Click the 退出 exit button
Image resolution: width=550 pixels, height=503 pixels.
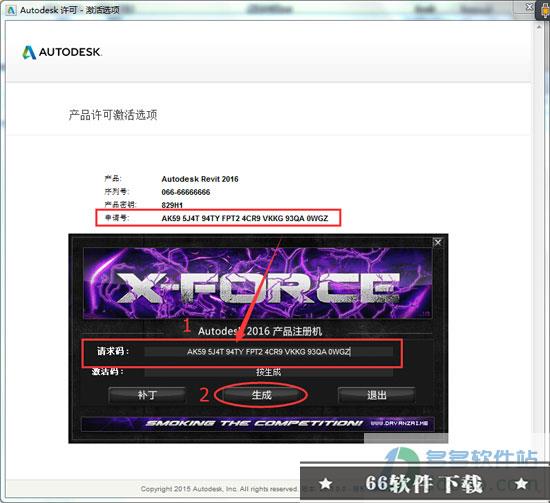(376, 395)
